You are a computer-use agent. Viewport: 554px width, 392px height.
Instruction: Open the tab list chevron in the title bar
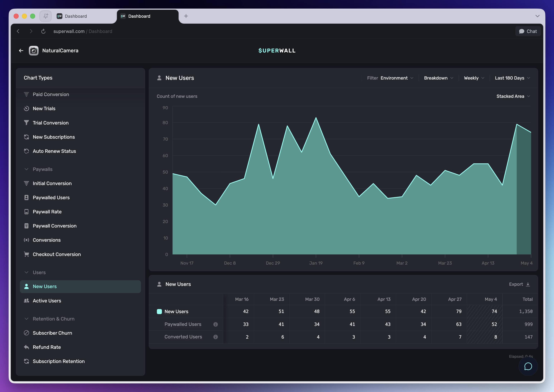click(x=537, y=16)
